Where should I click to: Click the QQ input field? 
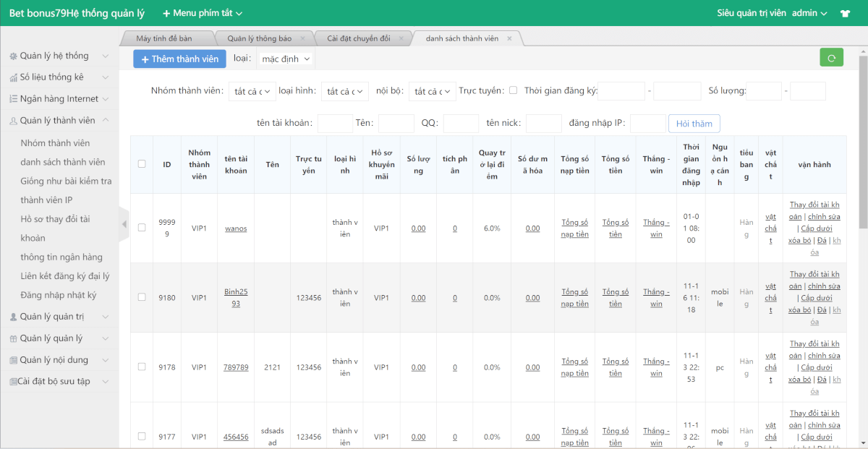[461, 124]
